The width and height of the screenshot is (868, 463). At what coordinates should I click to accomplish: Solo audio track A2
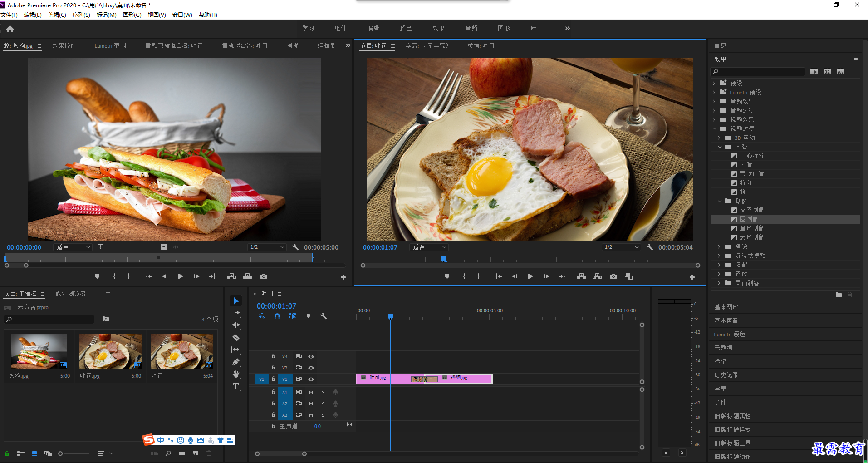click(x=323, y=404)
